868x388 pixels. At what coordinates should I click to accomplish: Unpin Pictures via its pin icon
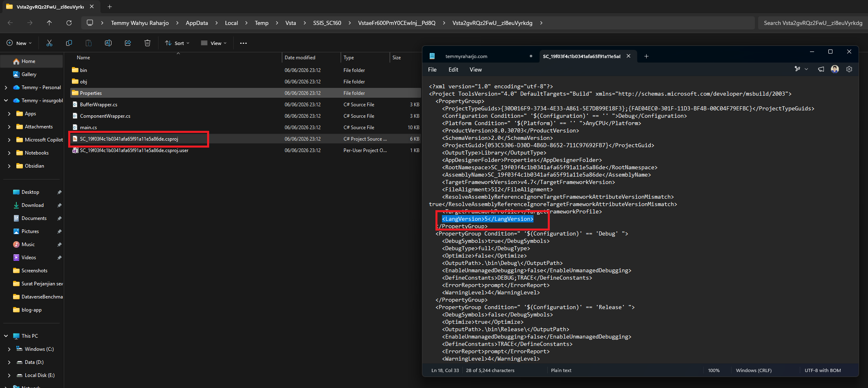coord(59,231)
